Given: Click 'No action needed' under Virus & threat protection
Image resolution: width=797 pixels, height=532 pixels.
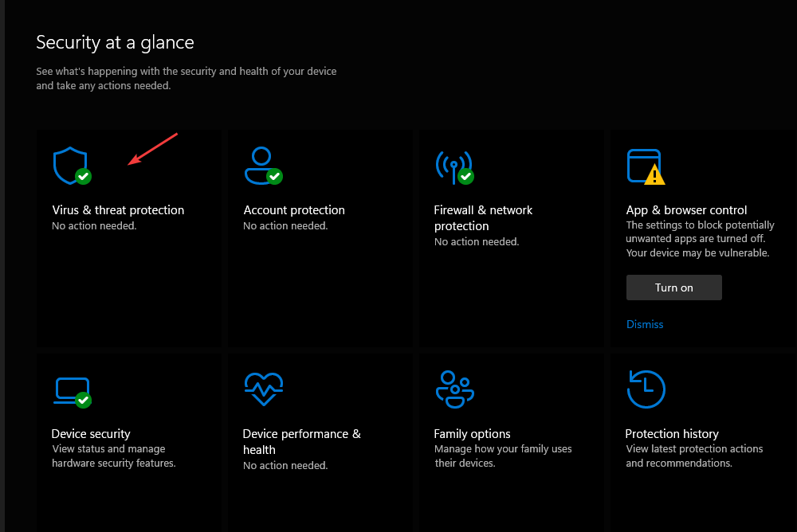Looking at the screenshot, I should tap(94, 225).
